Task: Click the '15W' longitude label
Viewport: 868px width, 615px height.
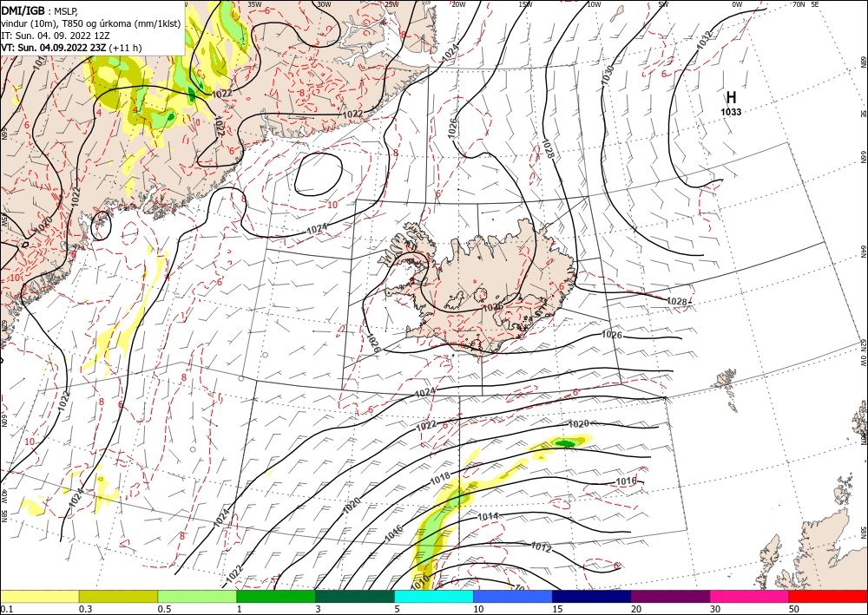Action: pyautogui.click(x=525, y=4)
